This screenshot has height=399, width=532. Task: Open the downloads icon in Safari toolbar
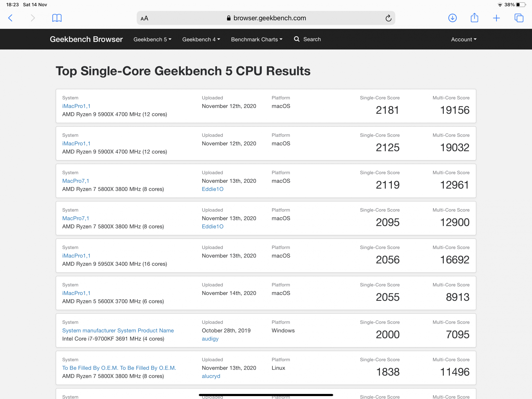pyautogui.click(x=452, y=18)
